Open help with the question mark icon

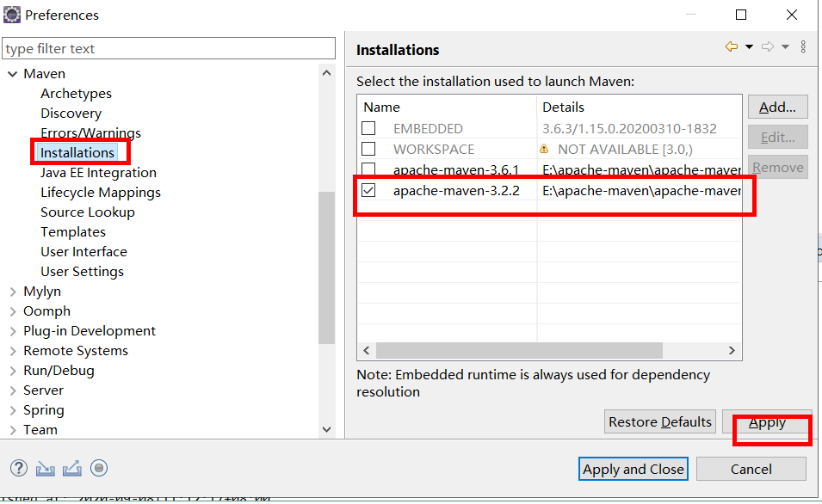pyautogui.click(x=19, y=468)
